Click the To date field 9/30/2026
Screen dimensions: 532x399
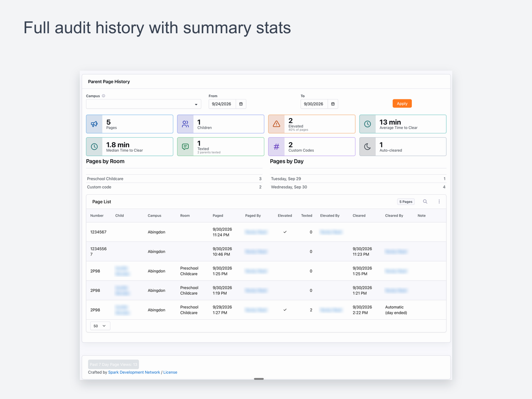tap(314, 104)
